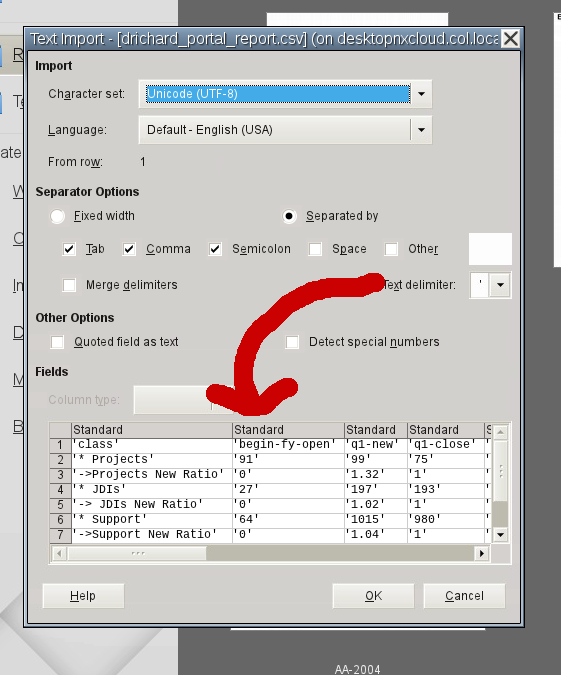Screen dimensions: 561x675
Task: Click preview horizontal scrollbar left arrow
Action: pyautogui.click(x=59, y=553)
